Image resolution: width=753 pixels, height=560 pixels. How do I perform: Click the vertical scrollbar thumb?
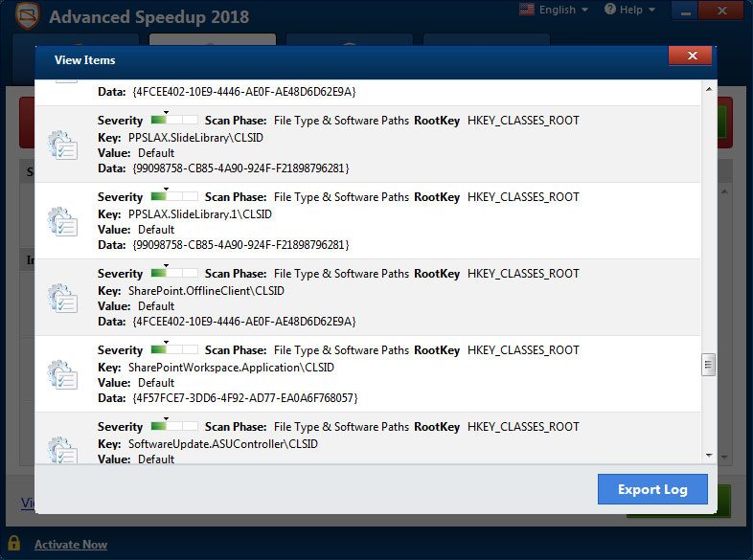coord(709,365)
